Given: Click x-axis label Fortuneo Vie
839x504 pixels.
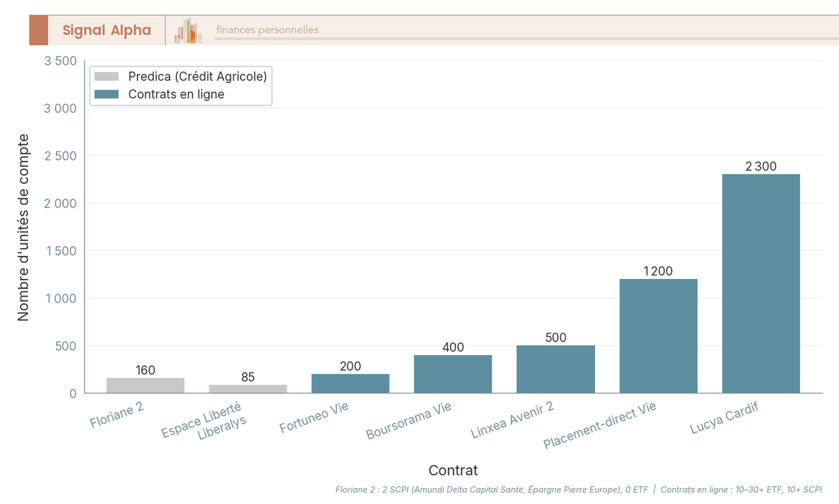Looking at the screenshot, I should [314, 417].
